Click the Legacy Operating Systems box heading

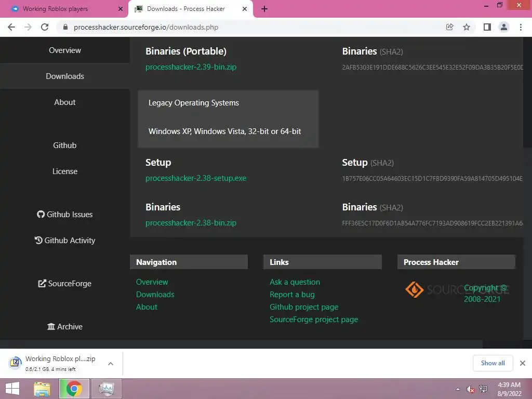194,103
